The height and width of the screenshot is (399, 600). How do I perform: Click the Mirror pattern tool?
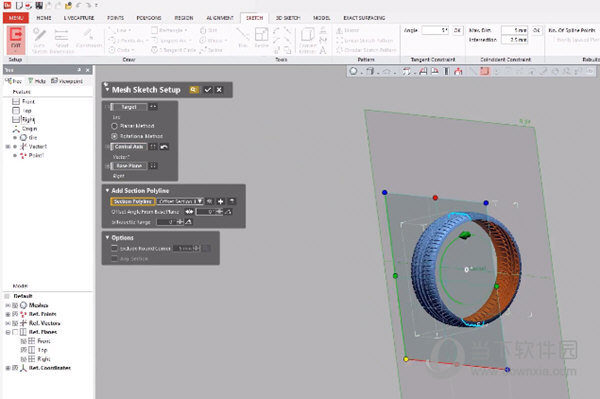(347, 30)
